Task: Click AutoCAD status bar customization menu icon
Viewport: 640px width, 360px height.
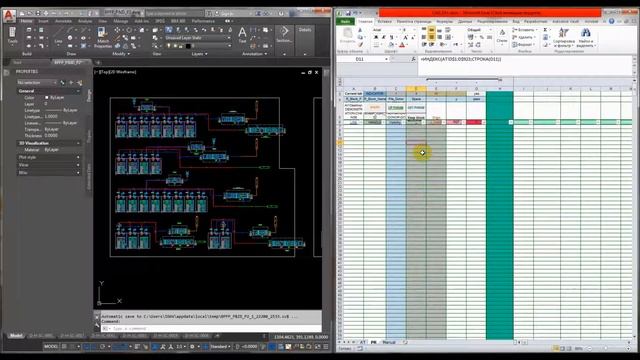Action: pyautogui.click(x=326, y=347)
